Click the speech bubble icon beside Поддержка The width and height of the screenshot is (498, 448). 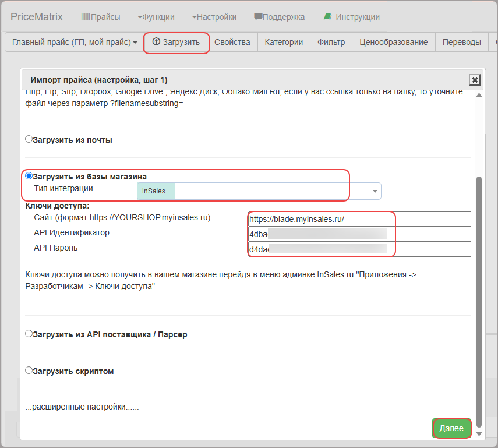click(258, 16)
